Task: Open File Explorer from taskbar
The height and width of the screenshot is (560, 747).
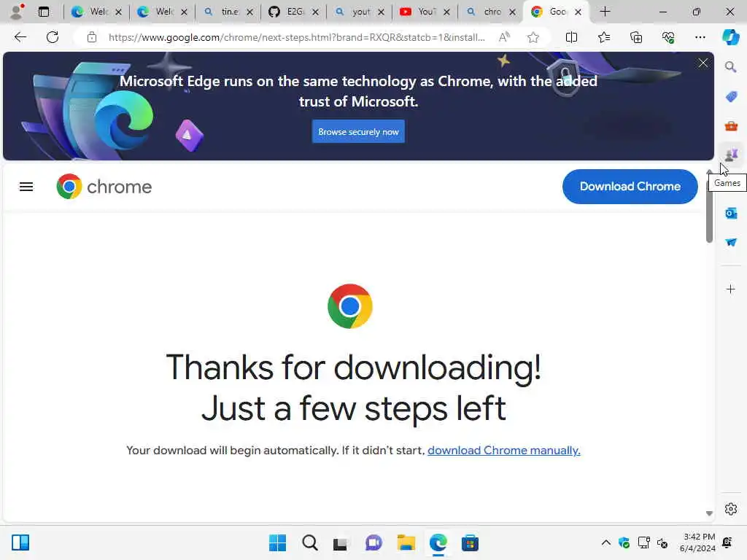Action: click(406, 542)
